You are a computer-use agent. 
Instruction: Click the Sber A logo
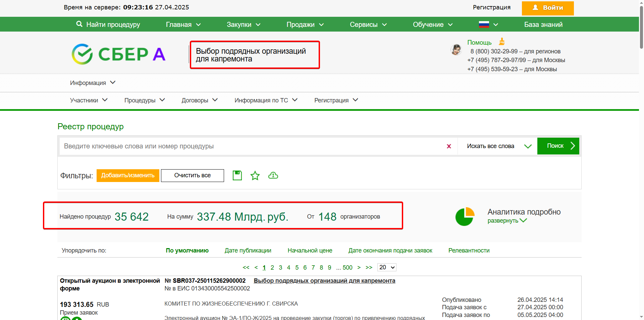[x=118, y=54]
